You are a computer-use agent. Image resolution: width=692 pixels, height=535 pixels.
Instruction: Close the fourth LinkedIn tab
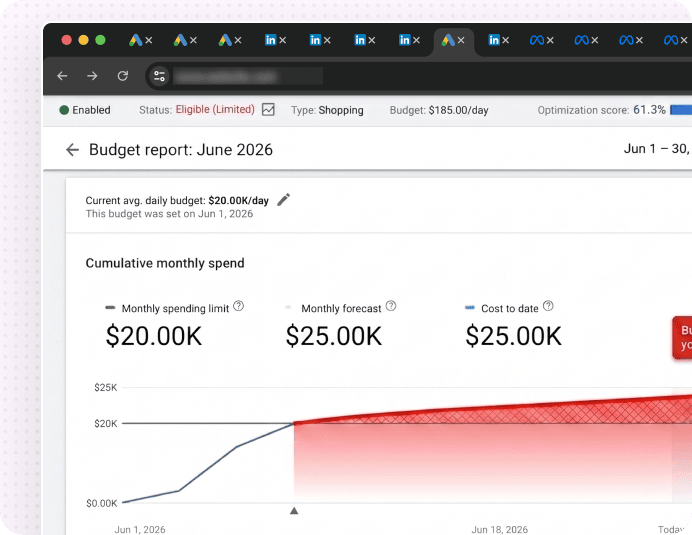click(416, 41)
